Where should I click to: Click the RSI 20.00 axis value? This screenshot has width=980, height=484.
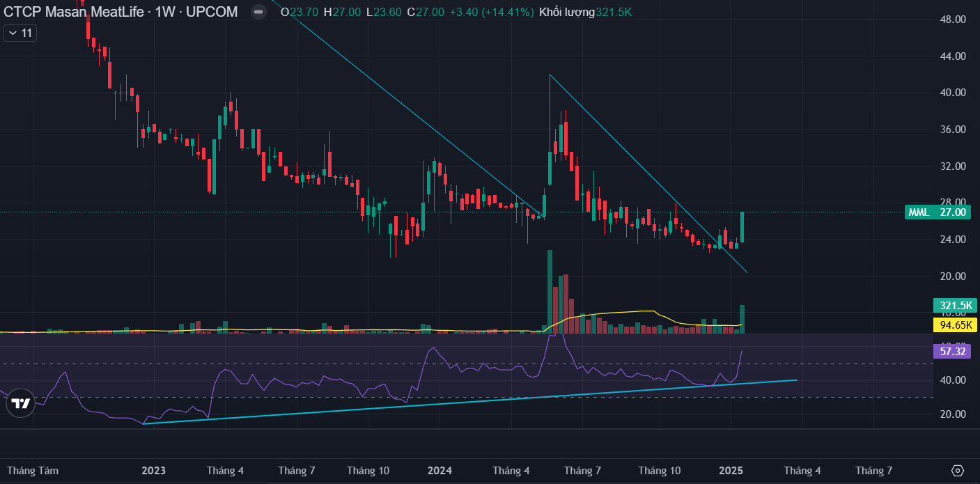(x=951, y=414)
